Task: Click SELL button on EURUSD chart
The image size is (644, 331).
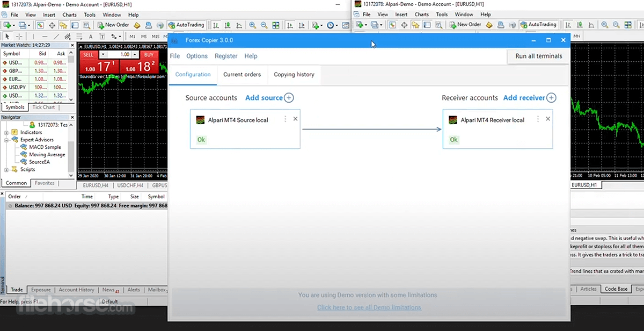Action: pos(89,54)
